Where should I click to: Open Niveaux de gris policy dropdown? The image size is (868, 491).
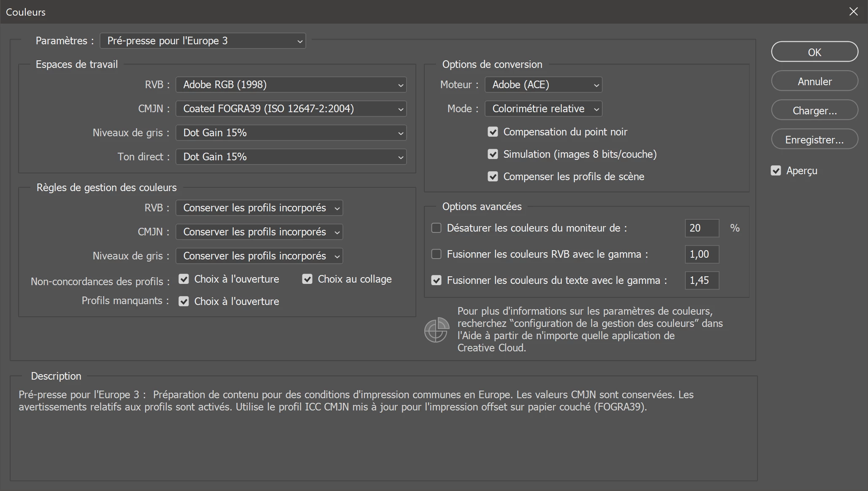(259, 256)
